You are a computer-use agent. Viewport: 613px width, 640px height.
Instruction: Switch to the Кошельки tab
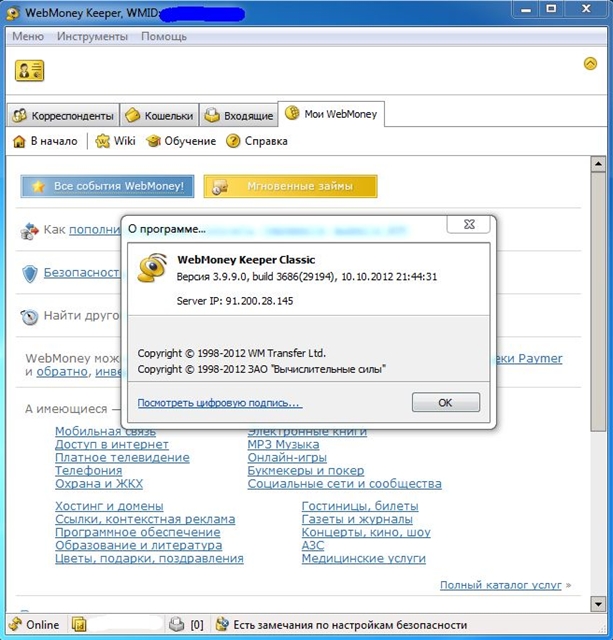tap(159, 116)
